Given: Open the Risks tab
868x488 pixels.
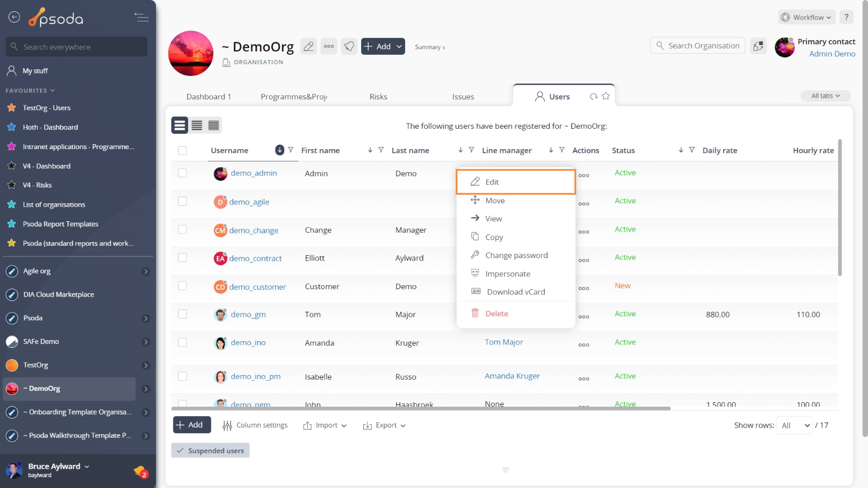Looking at the screenshot, I should (x=378, y=97).
